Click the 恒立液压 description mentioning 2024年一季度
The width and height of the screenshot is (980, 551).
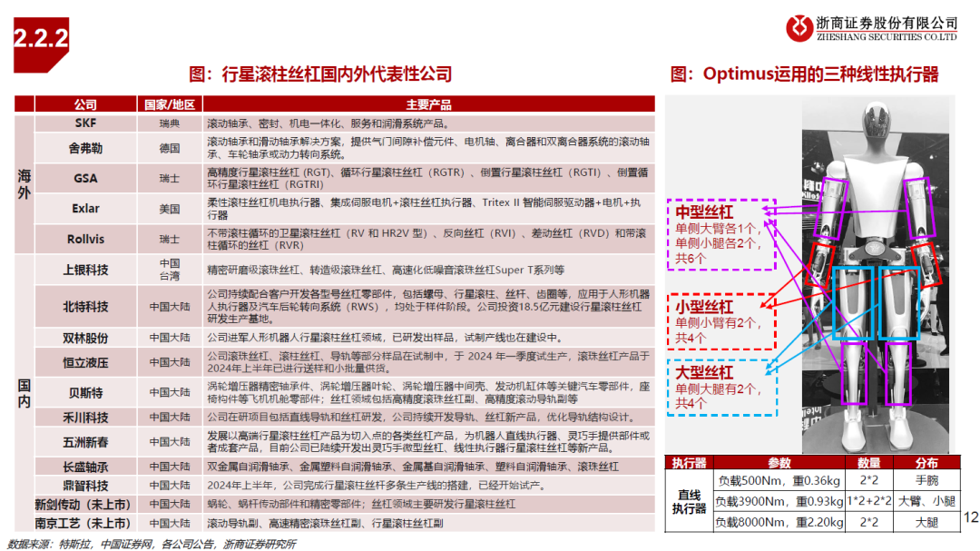[428, 362]
